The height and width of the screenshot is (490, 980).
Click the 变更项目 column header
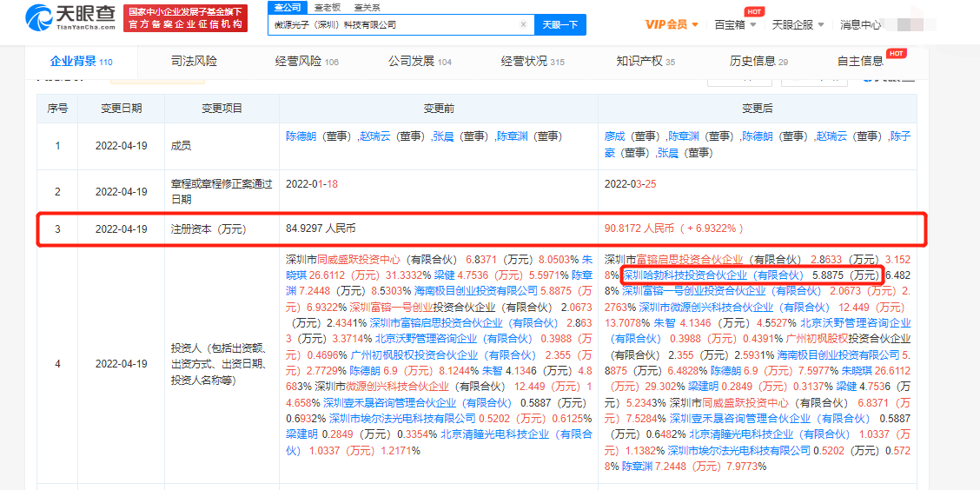click(222, 108)
